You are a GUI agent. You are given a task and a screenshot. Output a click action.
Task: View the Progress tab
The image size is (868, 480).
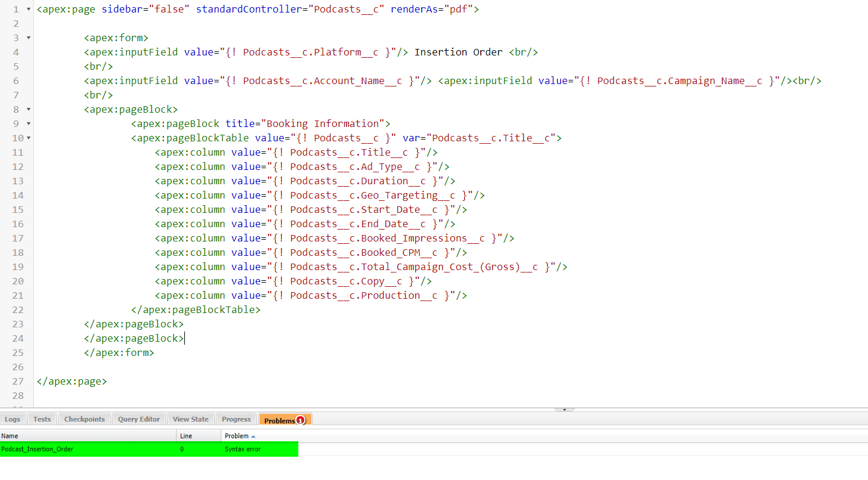(236, 419)
